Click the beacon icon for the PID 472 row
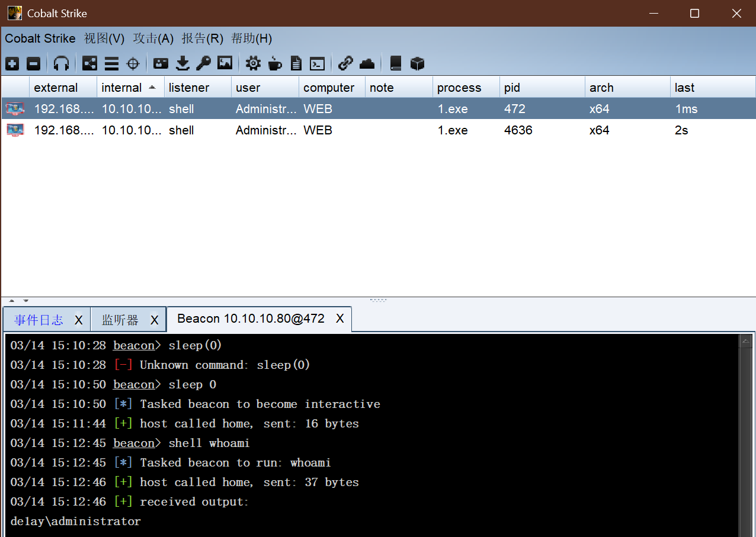 [15, 109]
